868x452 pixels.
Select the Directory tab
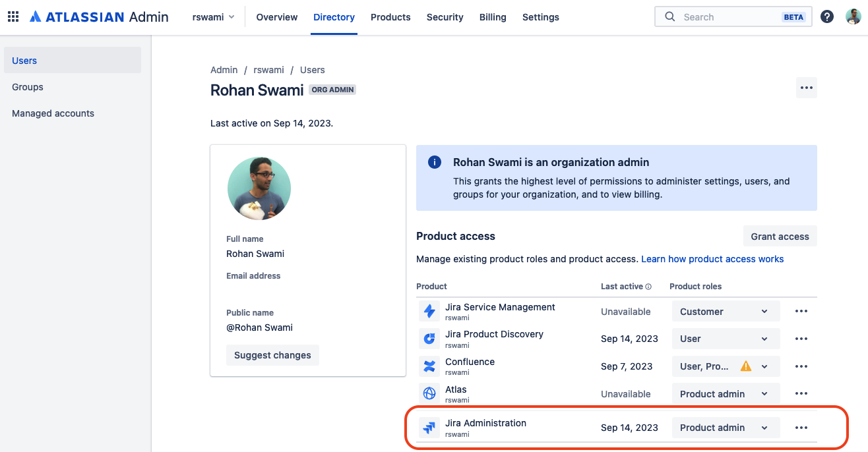point(334,17)
